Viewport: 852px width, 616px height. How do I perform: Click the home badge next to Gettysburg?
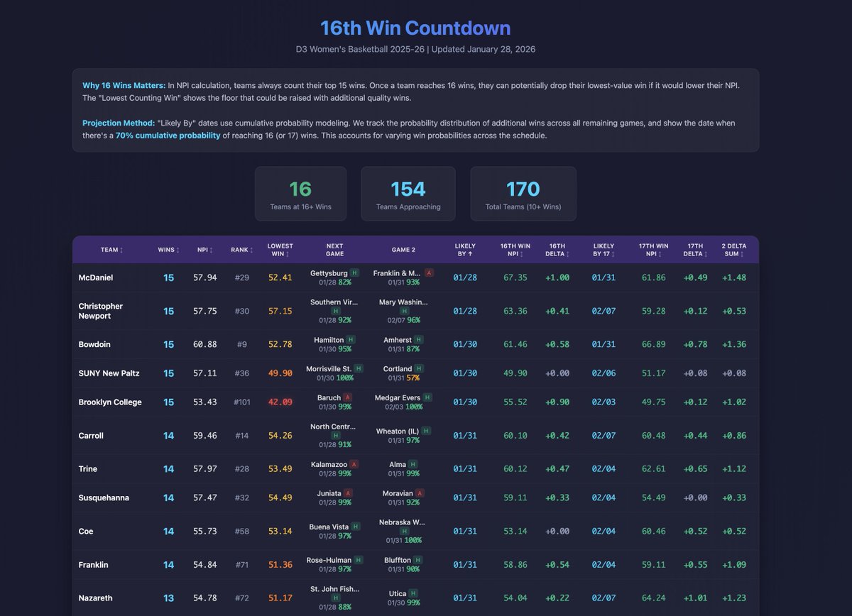(354, 273)
